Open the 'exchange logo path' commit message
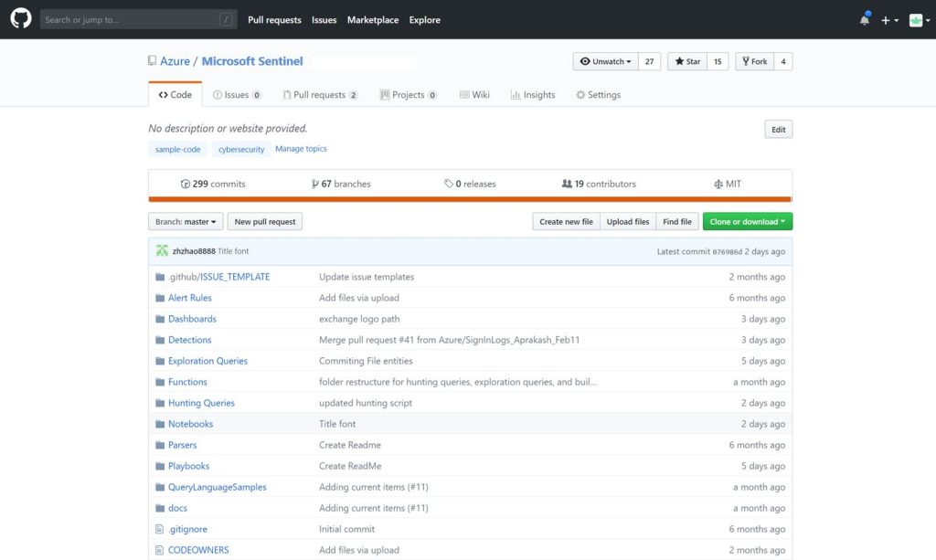The width and height of the screenshot is (936, 560). click(359, 319)
